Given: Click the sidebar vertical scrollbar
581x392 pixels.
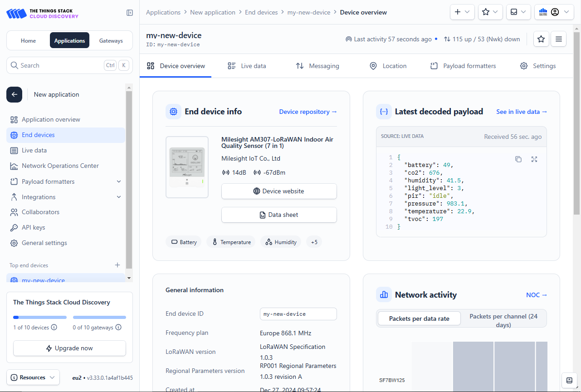Looking at the screenshot, I should click(x=129, y=179).
